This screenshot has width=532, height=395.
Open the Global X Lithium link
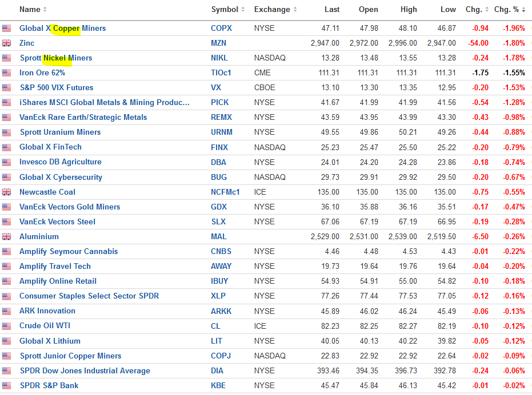(x=50, y=341)
